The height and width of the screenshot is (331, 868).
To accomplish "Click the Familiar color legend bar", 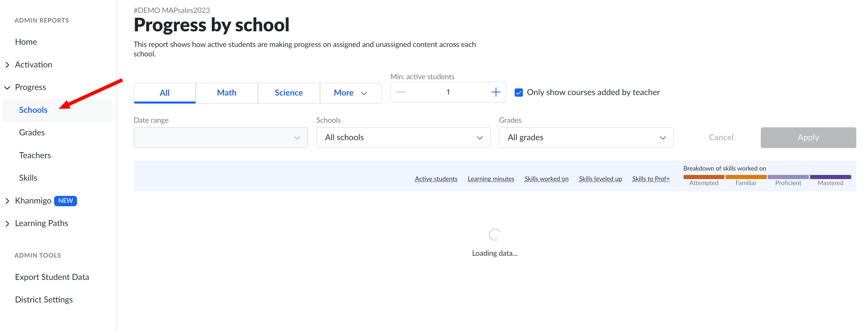I will (x=746, y=177).
